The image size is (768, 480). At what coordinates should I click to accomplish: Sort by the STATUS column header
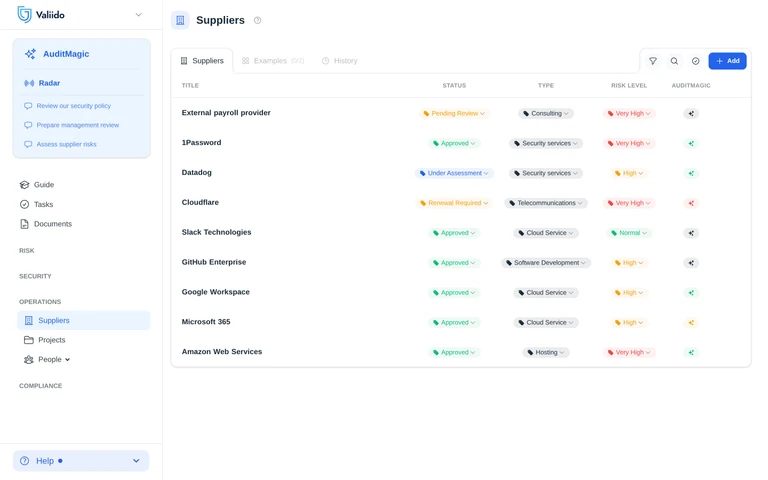click(454, 85)
